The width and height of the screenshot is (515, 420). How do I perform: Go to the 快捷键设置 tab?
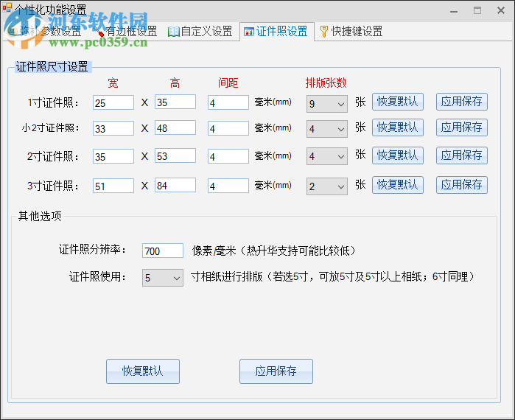[x=351, y=32]
